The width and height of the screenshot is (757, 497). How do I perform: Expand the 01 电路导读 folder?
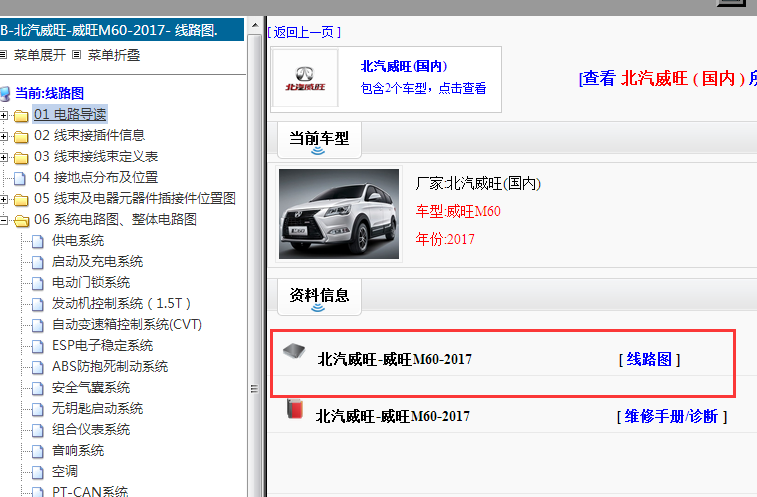[3, 115]
